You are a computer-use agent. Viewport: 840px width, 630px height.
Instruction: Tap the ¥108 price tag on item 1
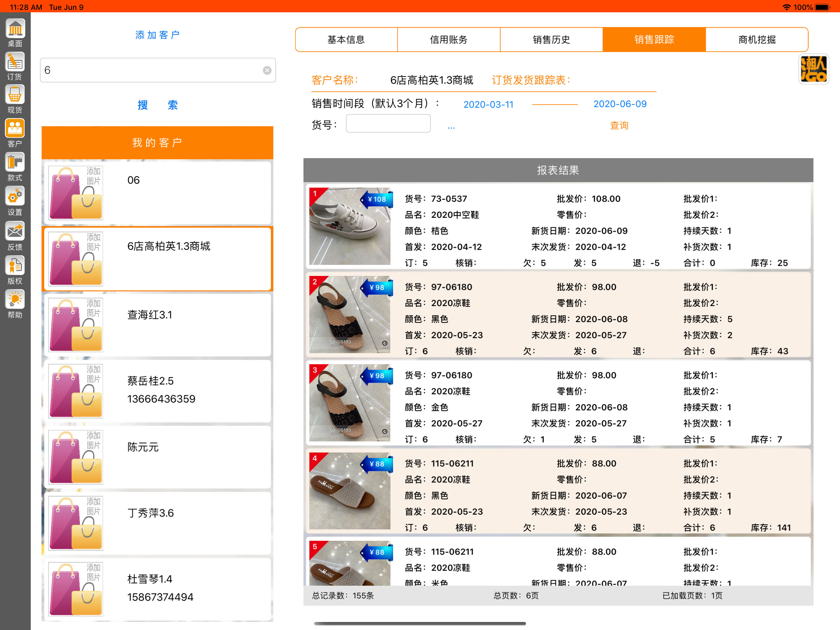376,199
